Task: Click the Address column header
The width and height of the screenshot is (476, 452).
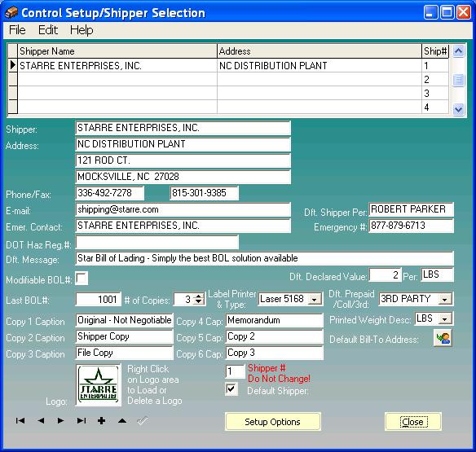Action: click(320, 51)
